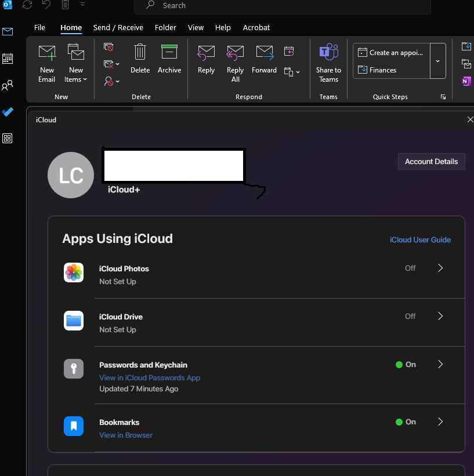Open the Send / Receive tab
This screenshot has height=476, width=474.
coord(118,28)
